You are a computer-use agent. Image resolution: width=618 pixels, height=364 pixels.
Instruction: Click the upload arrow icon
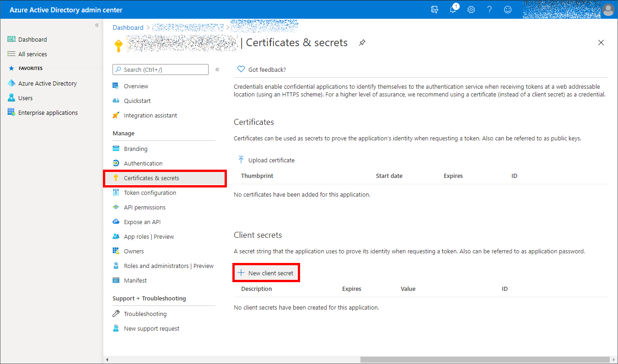coord(241,160)
